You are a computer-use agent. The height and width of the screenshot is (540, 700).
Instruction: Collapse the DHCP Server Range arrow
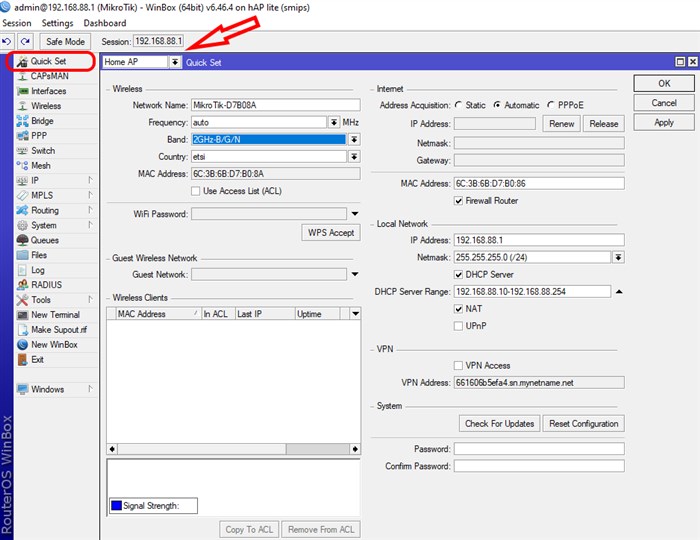[x=619, y=292]
